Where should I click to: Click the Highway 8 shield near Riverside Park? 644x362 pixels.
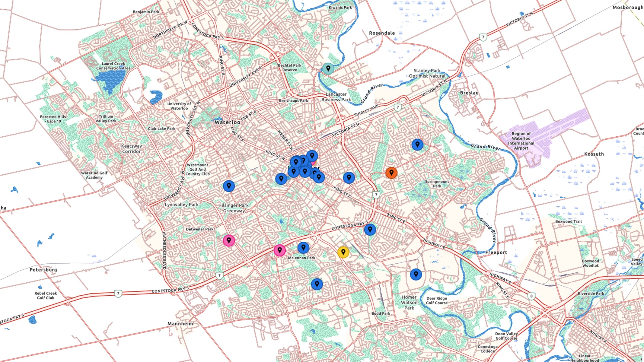[x=531, y=296]
